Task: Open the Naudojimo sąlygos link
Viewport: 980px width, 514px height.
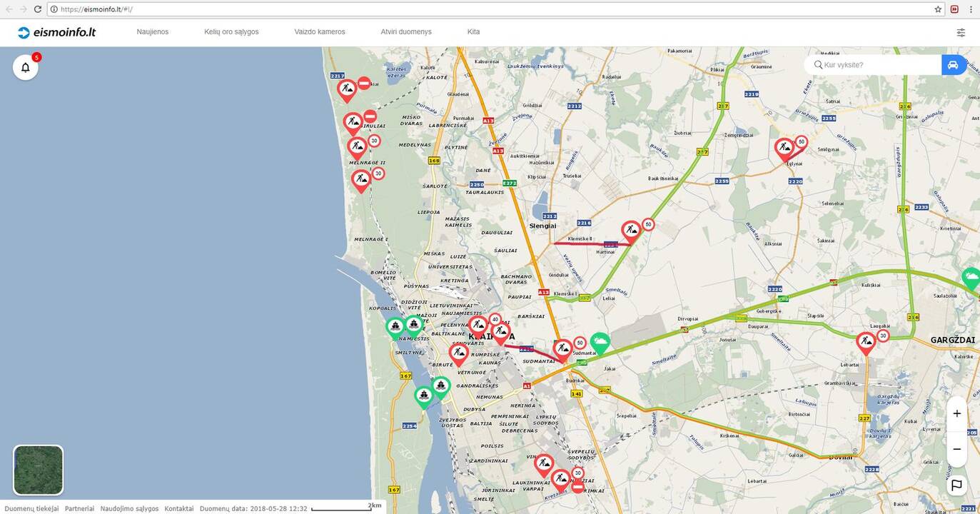Action: [x=129, y=508]
